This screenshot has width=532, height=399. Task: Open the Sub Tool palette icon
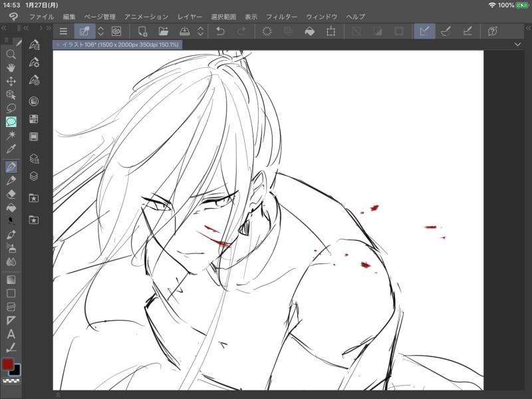pyautogui.click(x=34, y=45)
